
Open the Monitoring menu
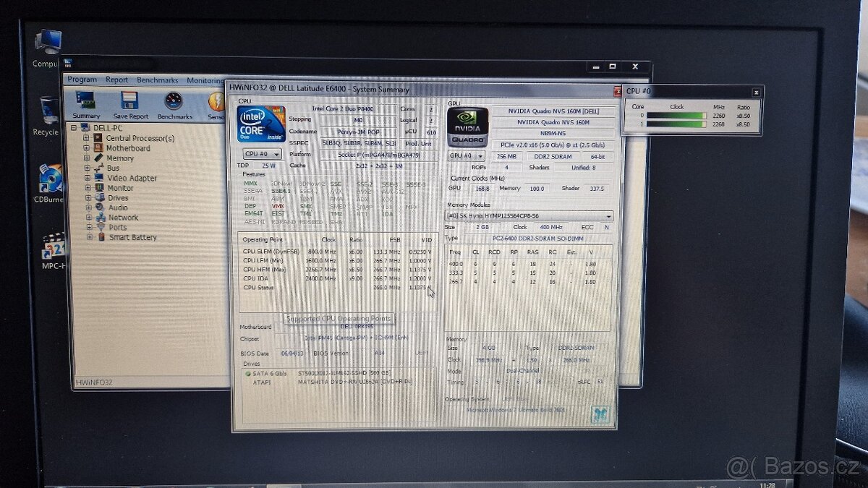(205, 80)
